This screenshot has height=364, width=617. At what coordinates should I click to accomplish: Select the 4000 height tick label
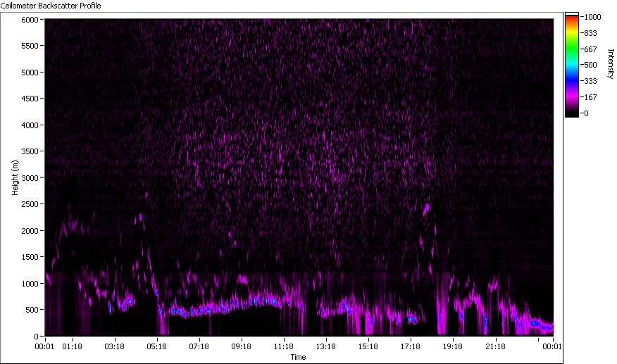click(x=30, y=125)
